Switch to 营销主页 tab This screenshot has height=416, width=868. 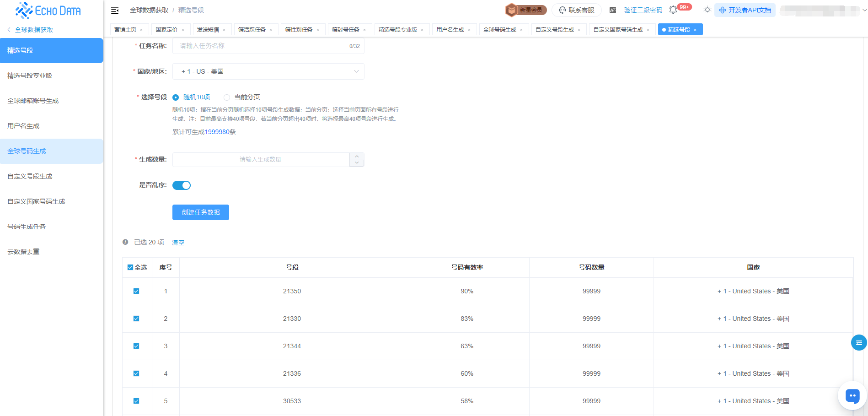[x=125, y=30]
